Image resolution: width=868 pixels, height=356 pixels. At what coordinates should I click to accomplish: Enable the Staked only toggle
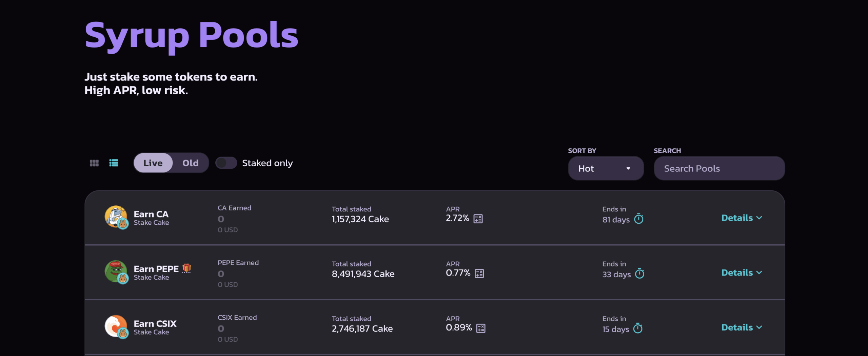coord(226,163)
